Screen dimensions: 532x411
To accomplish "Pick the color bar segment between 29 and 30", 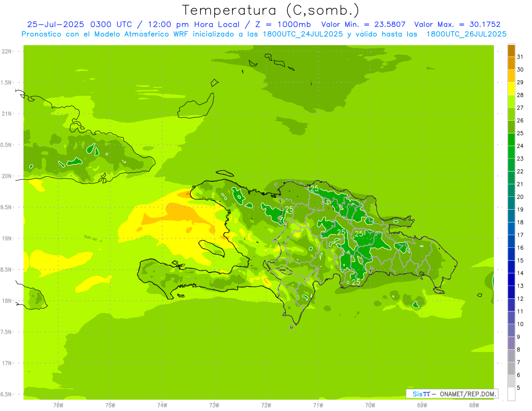I will click(x=511, y=76).
